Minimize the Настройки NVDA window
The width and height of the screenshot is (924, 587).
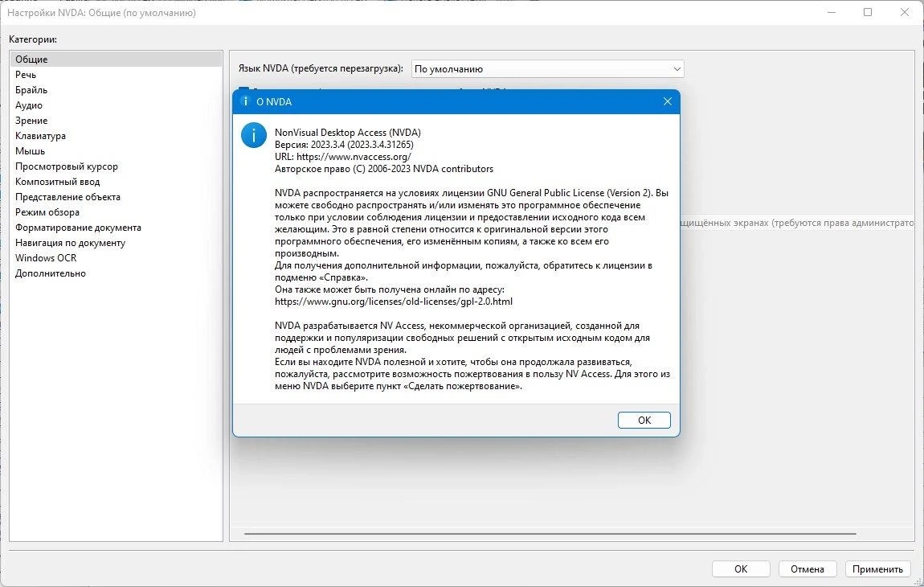click(x=832, y=12)
